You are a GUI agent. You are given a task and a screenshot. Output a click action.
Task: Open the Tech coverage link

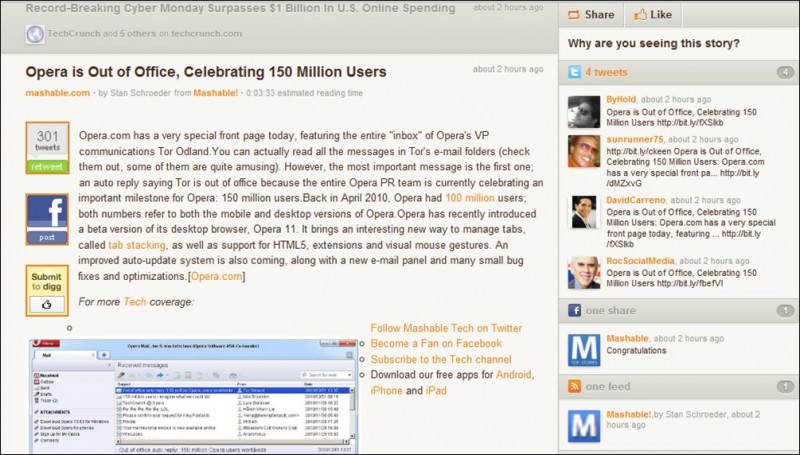(135, 301)
